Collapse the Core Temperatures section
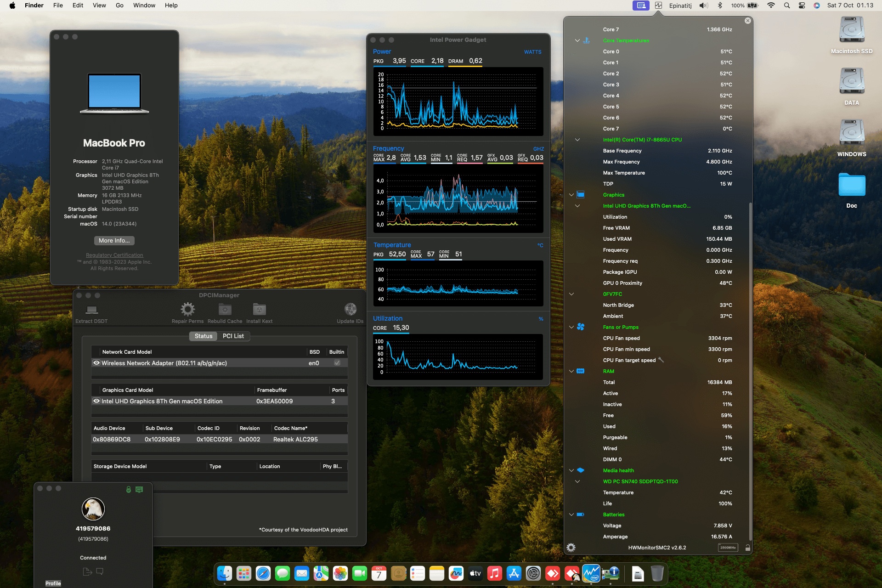The height and width of the screenshot is (588, 882). (577, 40)
